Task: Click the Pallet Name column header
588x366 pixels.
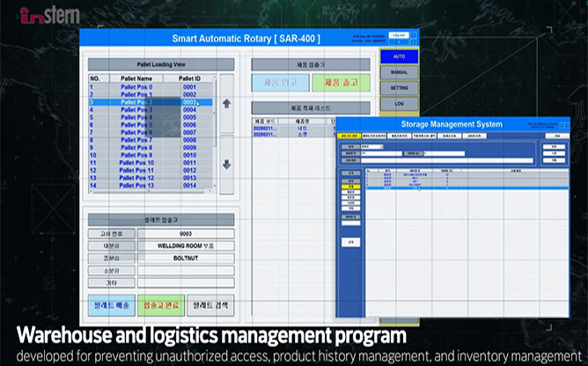Action: coord(136,78)
